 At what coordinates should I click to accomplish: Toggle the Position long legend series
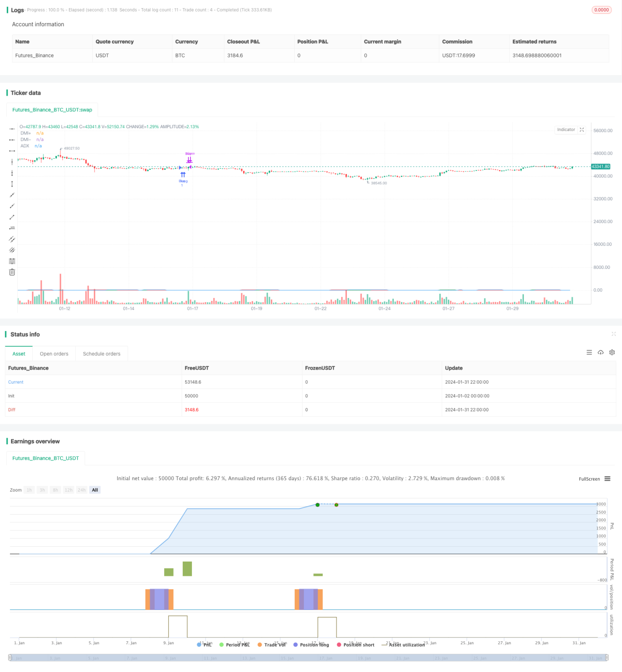[x=311, y=645]
